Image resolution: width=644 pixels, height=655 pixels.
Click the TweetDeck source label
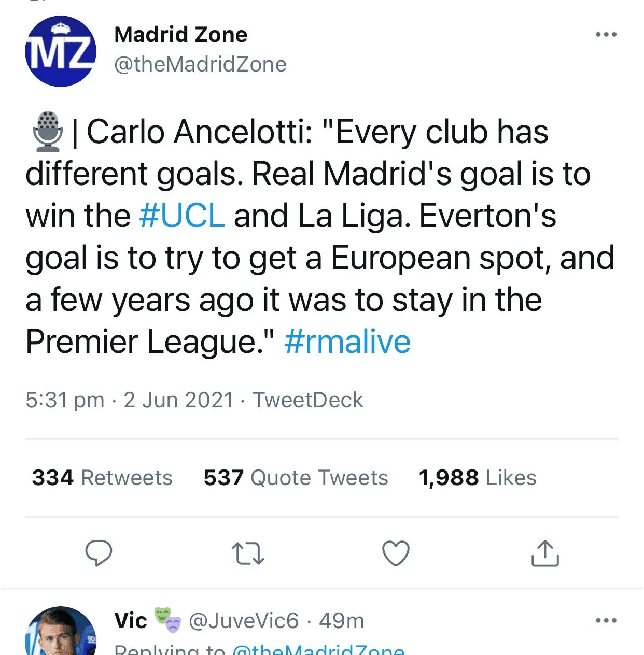coord(308,400)
